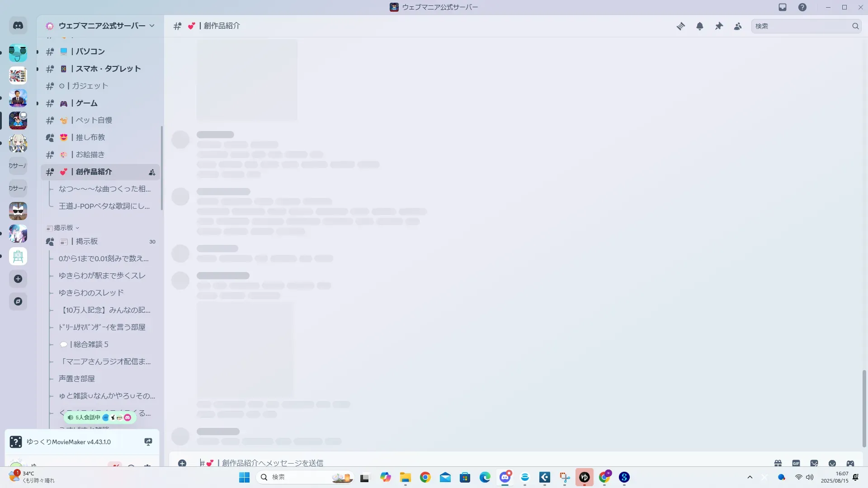Open the ゆきらわのスレッド thread
868x488 pixels.
click(91, 293)
